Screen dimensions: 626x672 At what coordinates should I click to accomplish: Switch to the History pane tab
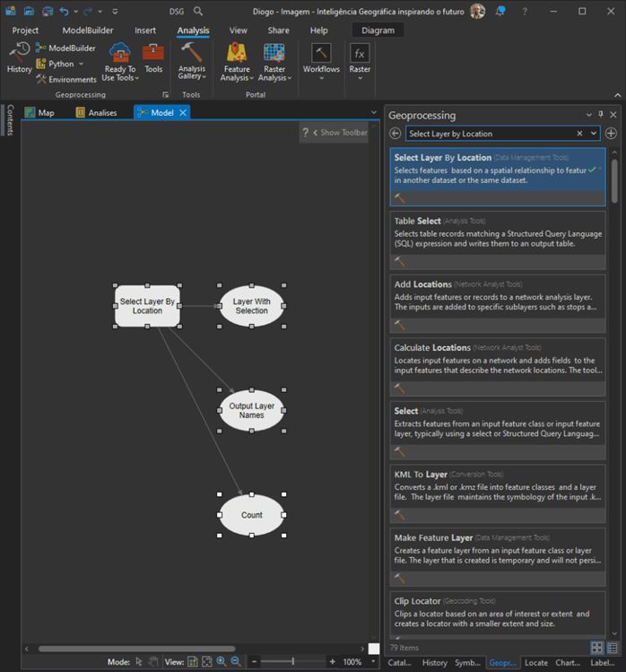[x=434, y=663]
